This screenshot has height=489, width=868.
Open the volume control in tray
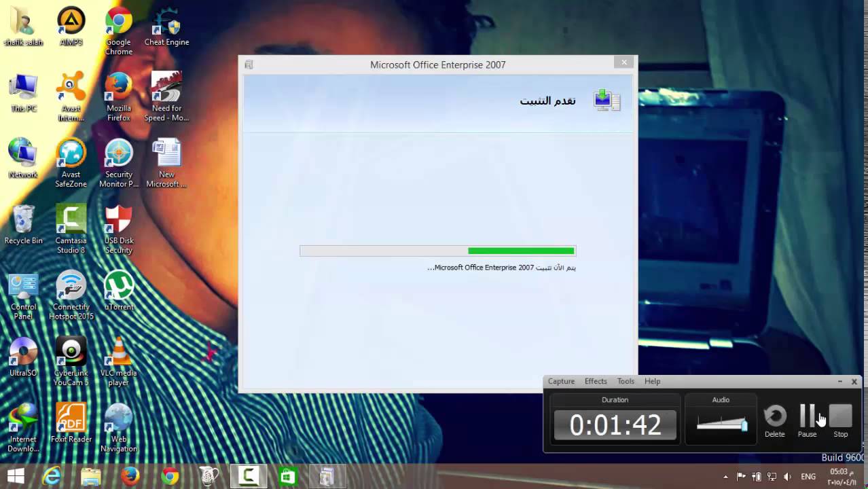787,477
